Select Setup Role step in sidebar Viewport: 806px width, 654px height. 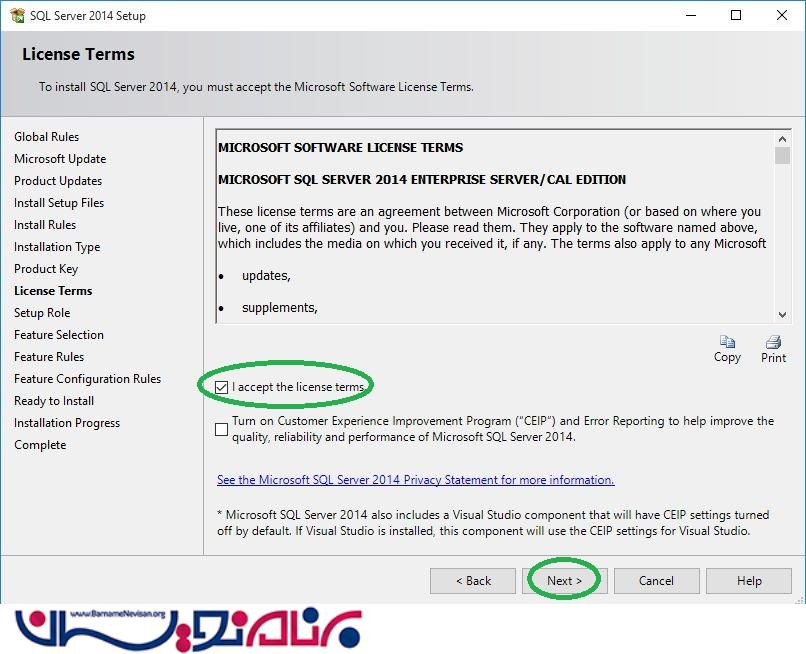click(42, 313)
